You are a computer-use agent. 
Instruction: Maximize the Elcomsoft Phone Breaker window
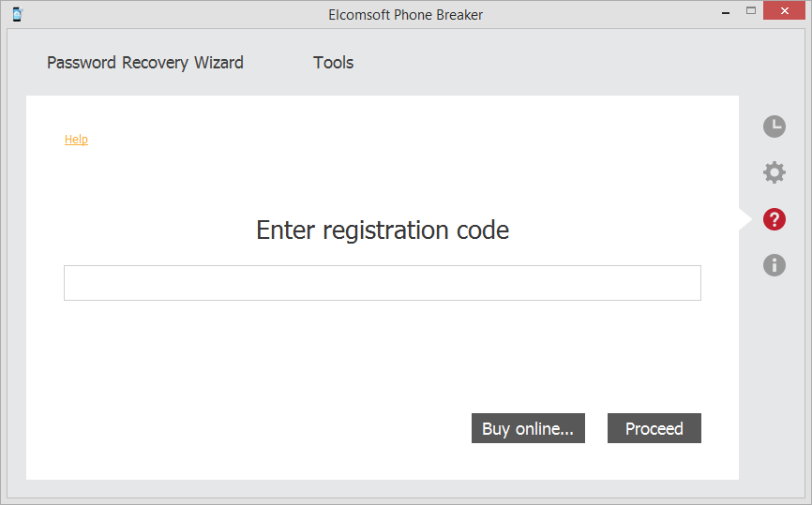(x=751, y=11)
